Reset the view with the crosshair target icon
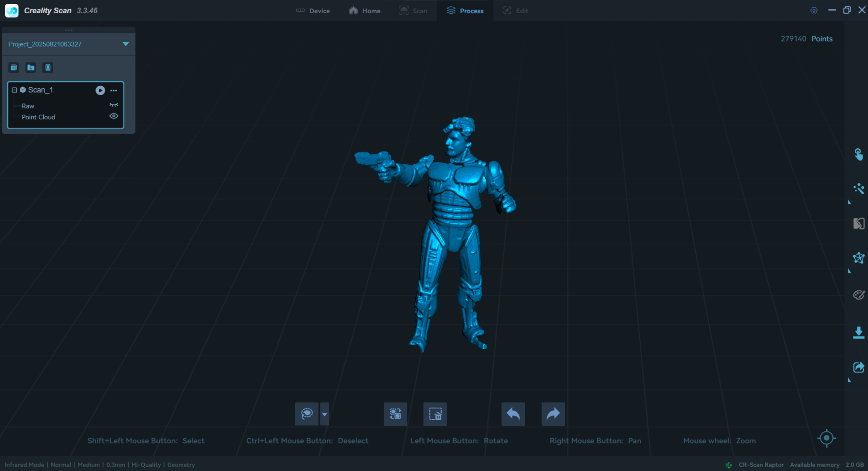The image size is (868, 471). [826, 438]
